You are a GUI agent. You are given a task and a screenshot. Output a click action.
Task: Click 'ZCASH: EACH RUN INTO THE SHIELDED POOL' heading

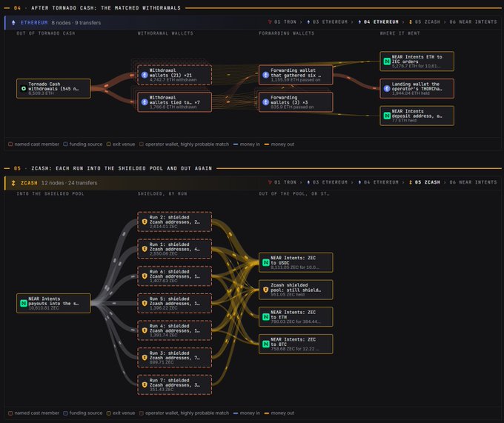pos(122,168)
